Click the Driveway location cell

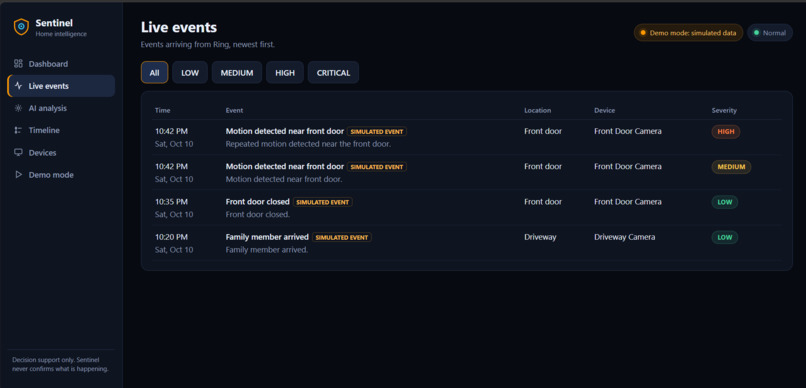point(540,237)
